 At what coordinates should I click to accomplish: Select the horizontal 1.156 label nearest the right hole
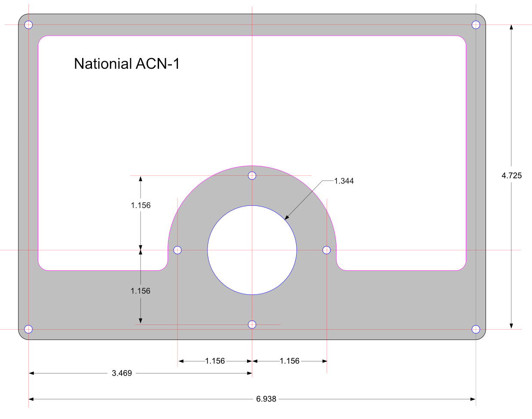(x=290, y=361)
